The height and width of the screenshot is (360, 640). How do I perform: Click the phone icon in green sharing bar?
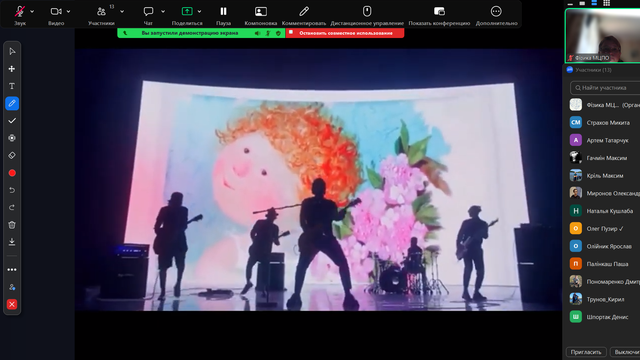125,33
